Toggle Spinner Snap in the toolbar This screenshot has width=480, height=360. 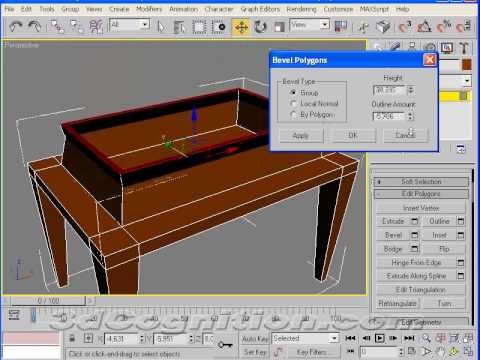coord(464,26)
